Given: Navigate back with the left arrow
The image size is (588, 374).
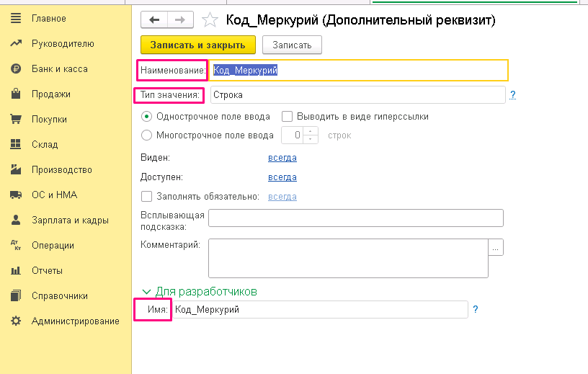Looking at the screenshot, I should [x=154, y=20].
